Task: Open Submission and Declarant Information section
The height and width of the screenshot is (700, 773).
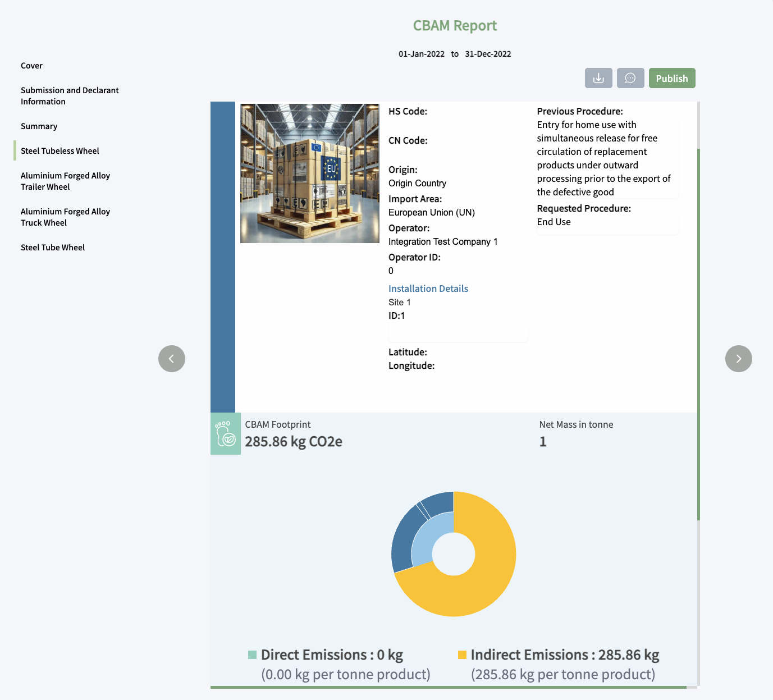Action: click(x=70, y=96)
